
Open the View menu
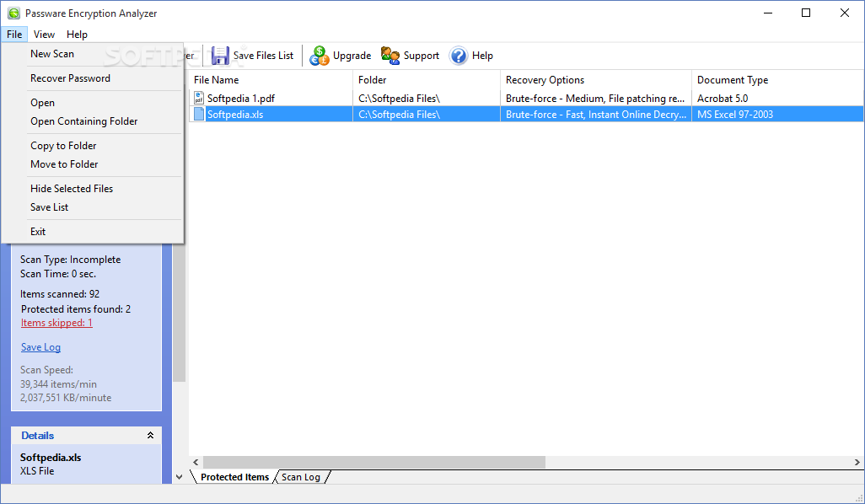tap(44, 35)
